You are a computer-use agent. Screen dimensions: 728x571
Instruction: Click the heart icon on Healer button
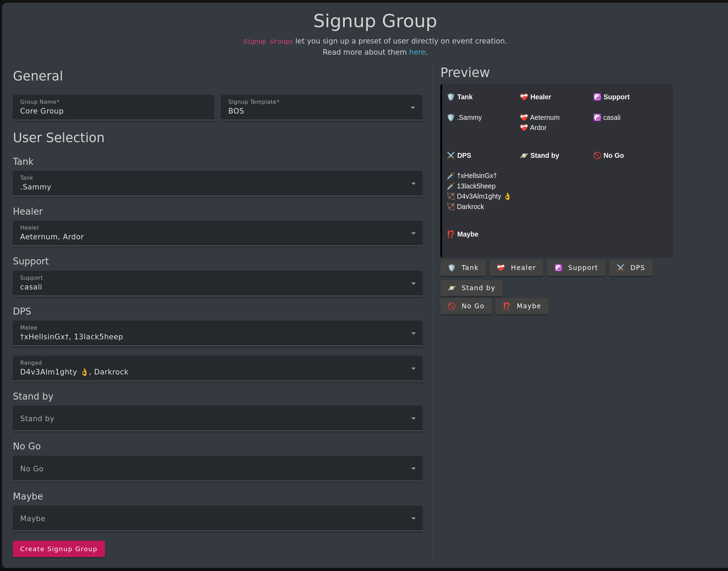tap(501, 268)
